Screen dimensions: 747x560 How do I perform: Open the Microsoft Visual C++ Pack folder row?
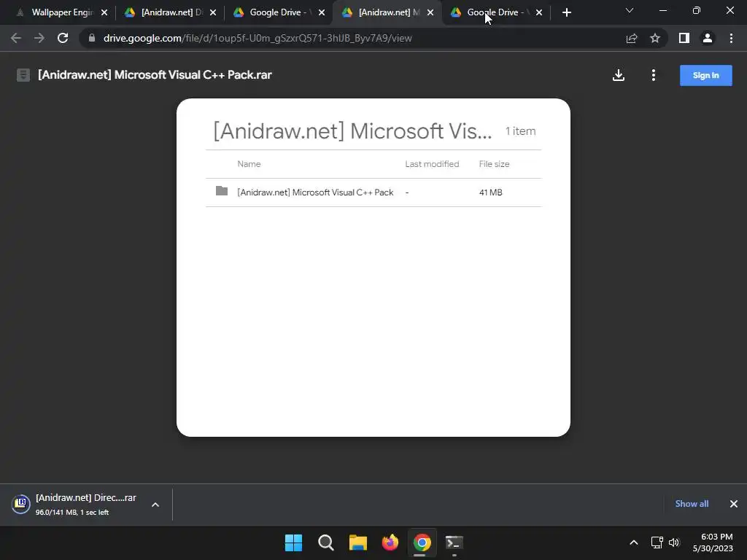pos(373,192)
